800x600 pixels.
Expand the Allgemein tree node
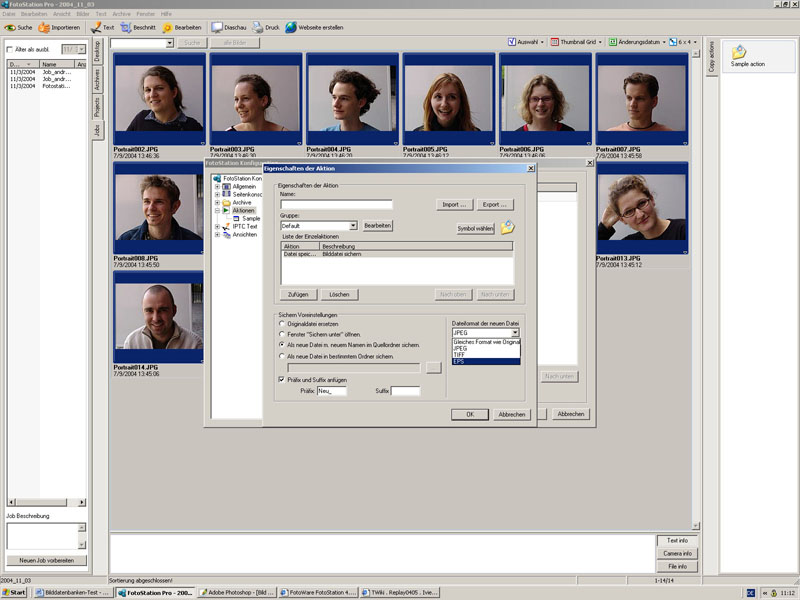pyautogui.click(x=217, y=187)
